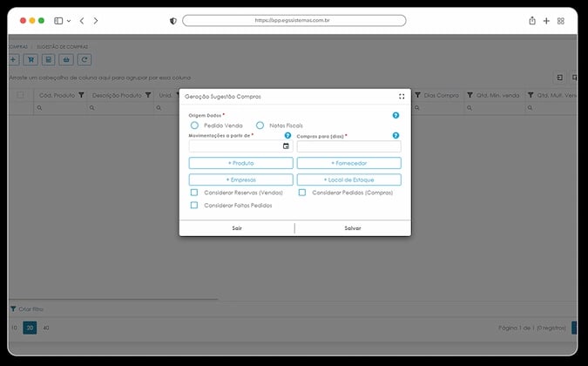588x366 pixels.
Task: Expand the sidebar dropdown chevron
Action: click(69, 21)
